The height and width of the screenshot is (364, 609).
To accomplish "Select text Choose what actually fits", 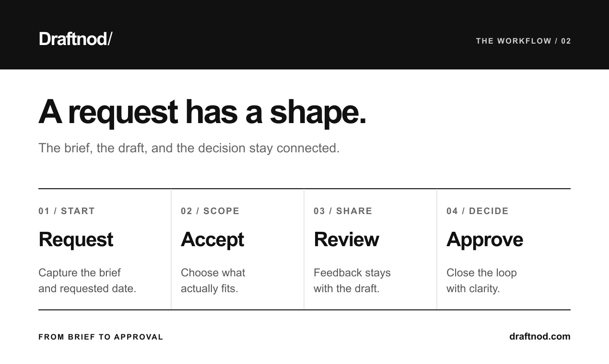I will 213,281.
